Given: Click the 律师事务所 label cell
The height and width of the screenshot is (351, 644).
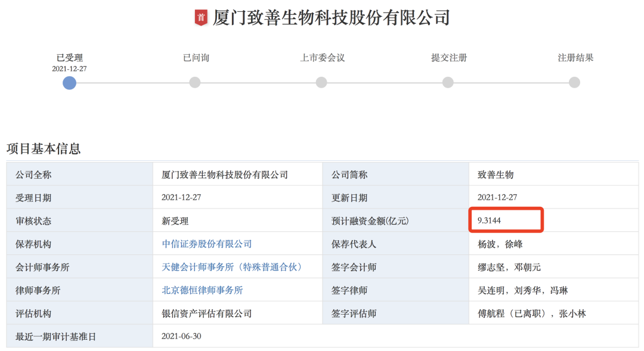Looking at the screenshot, I should [80, 290].
